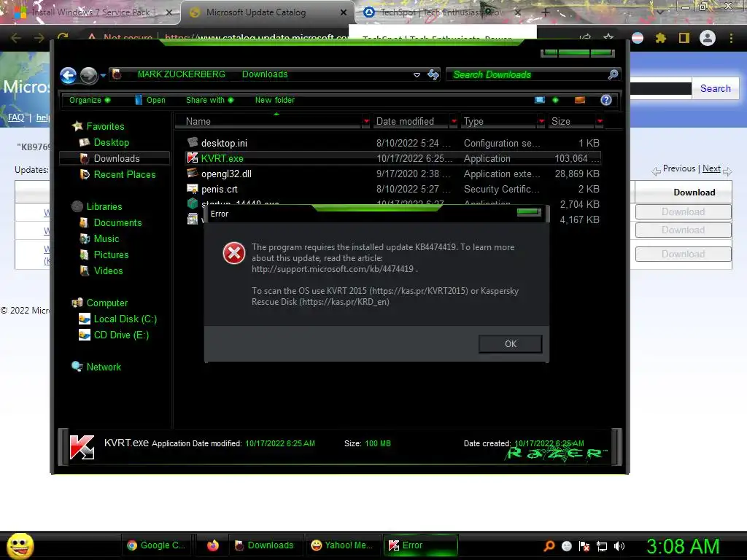The image size is (747, 560).
Task: Select Computer in the navigation pane
Action: [99, 303]
